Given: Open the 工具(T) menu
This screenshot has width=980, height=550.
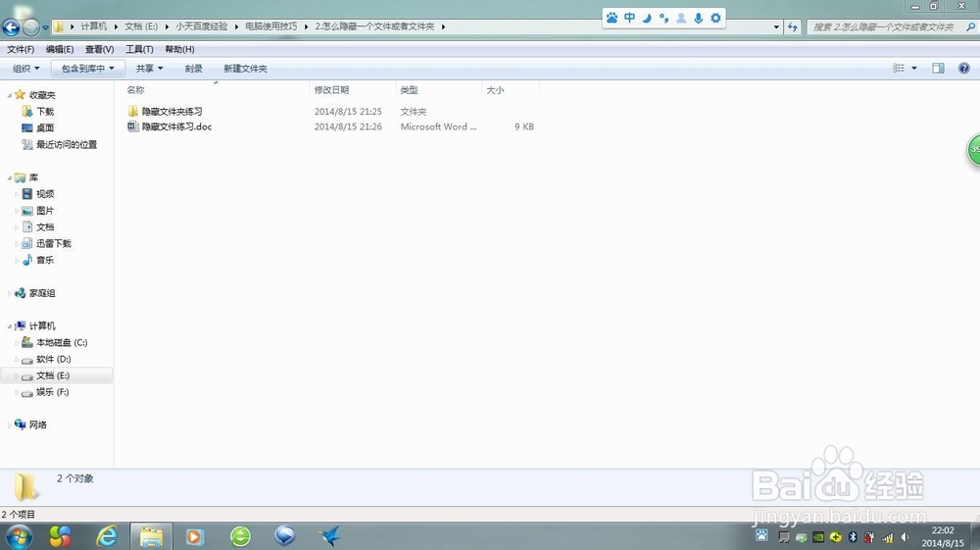Looking at the screenshot, I should pyautogui.click(x=139, y=49).
